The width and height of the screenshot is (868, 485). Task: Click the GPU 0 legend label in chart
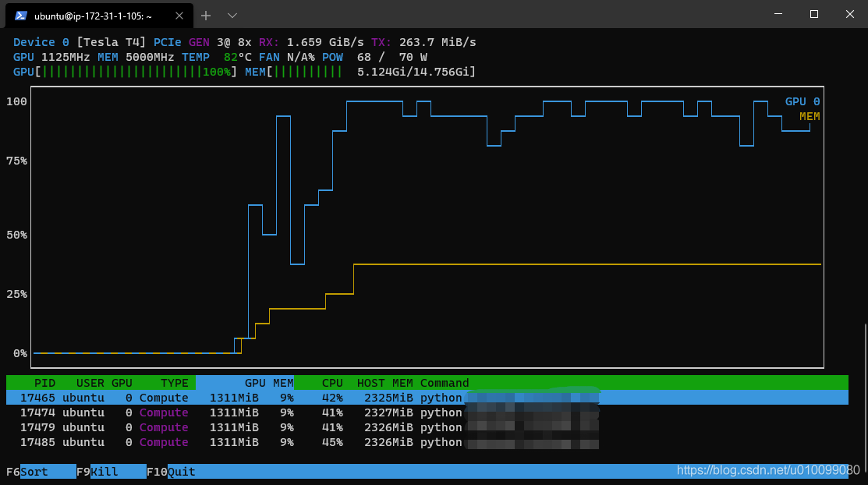coord(802,101)
